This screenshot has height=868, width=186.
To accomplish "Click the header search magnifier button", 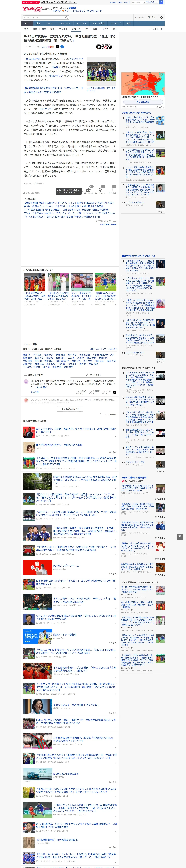I will click(161, 2).
